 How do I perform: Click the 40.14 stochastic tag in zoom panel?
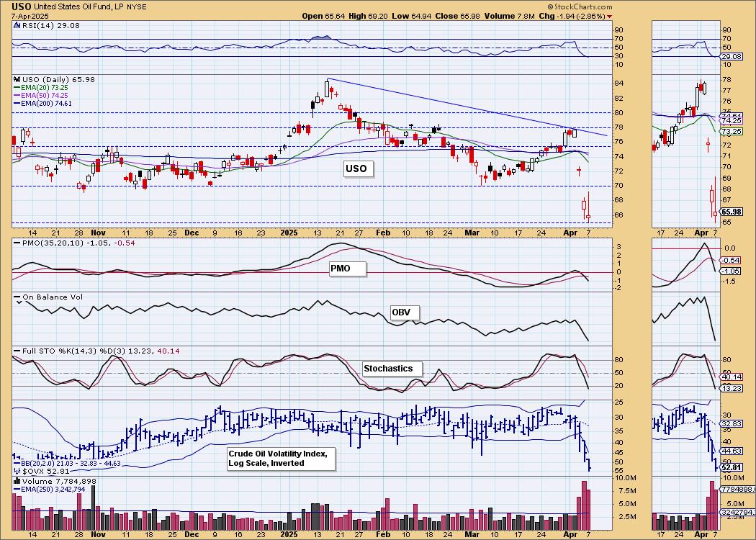tap(732, 377)
